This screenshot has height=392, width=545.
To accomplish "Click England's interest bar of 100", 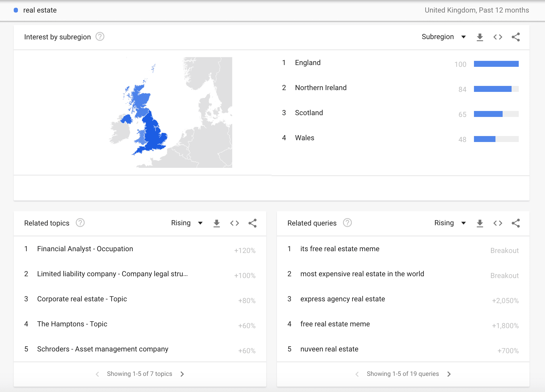I will pos(496,64).
